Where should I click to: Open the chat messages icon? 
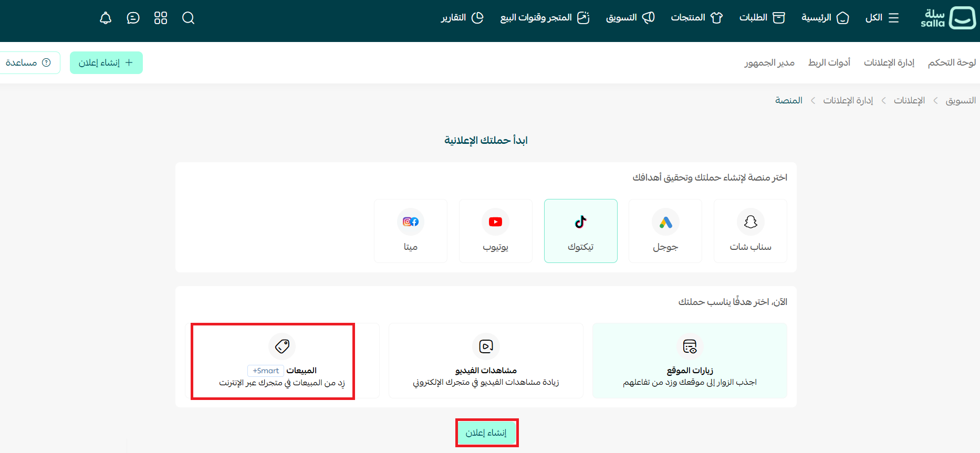[x=133, y=18]
